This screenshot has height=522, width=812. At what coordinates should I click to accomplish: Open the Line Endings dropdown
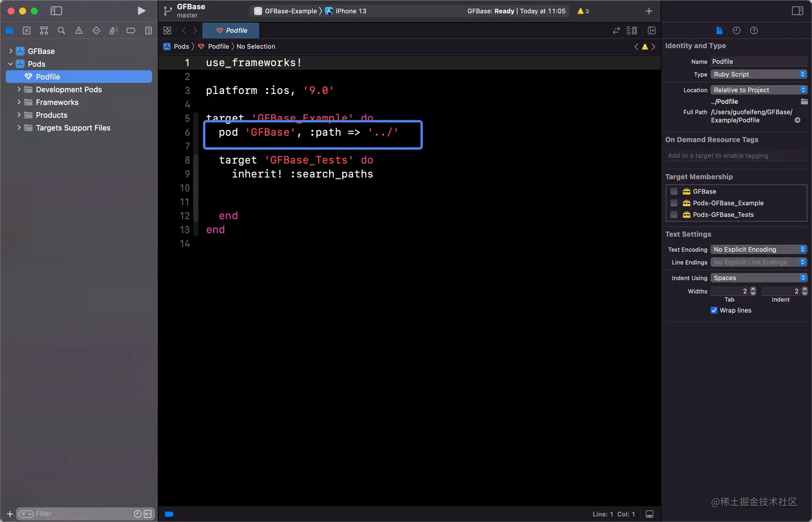coord(759,263)
